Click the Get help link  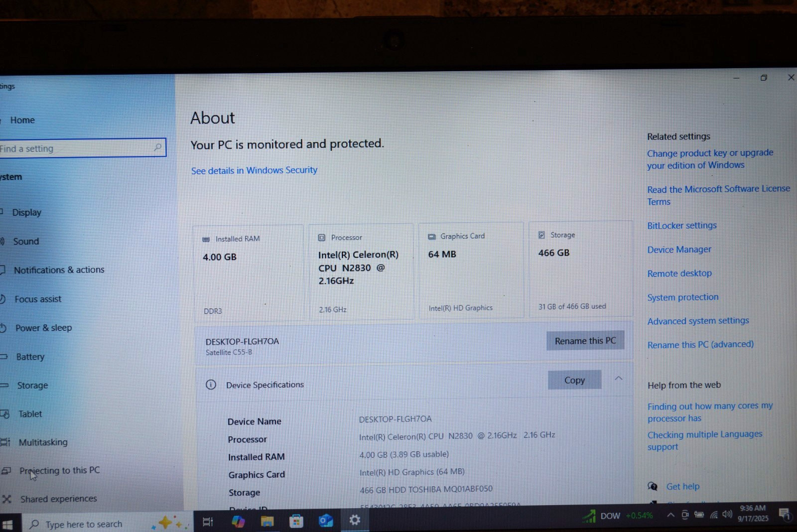pyautogui.click(x=682, y=486)
